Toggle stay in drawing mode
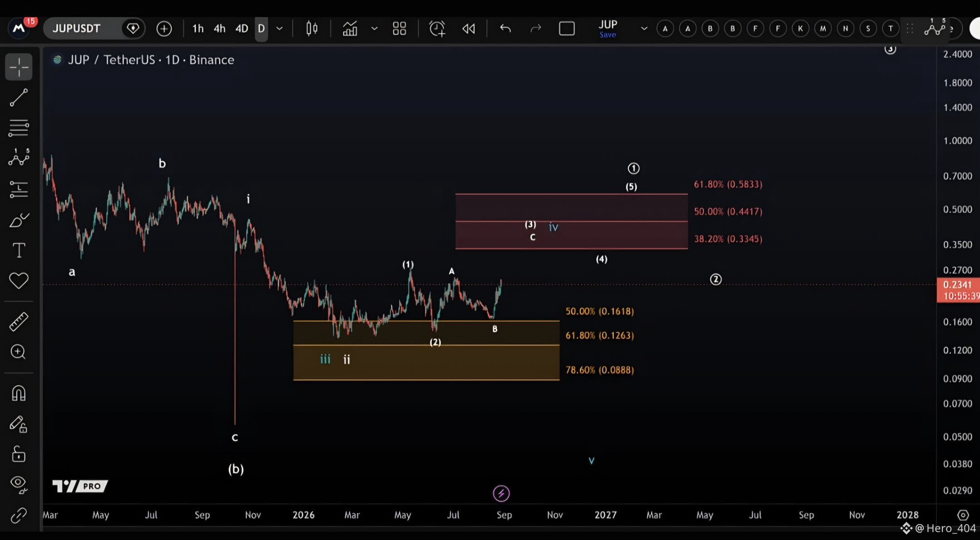The height and width of the screenshot is (540, 980). 19,424
